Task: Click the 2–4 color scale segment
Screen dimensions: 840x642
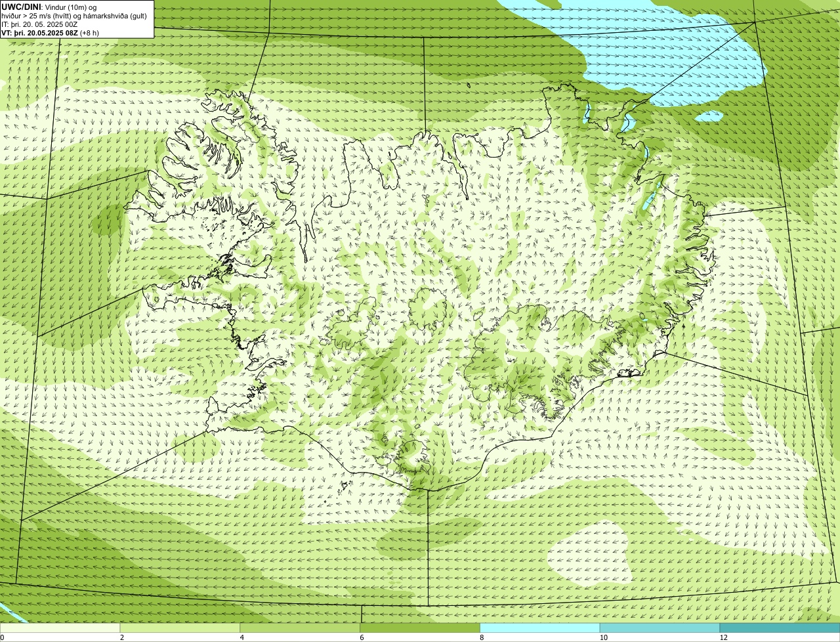Action: (x=180, y=628)
